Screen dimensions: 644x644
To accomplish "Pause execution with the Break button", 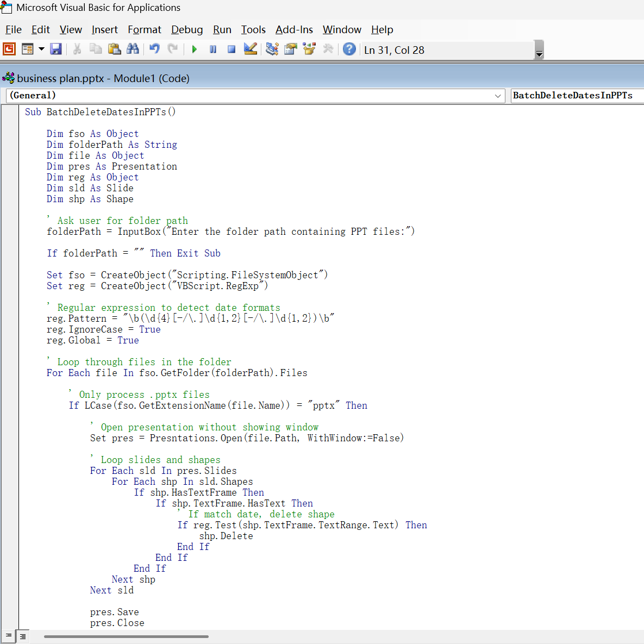I will [x=213, y=49].
